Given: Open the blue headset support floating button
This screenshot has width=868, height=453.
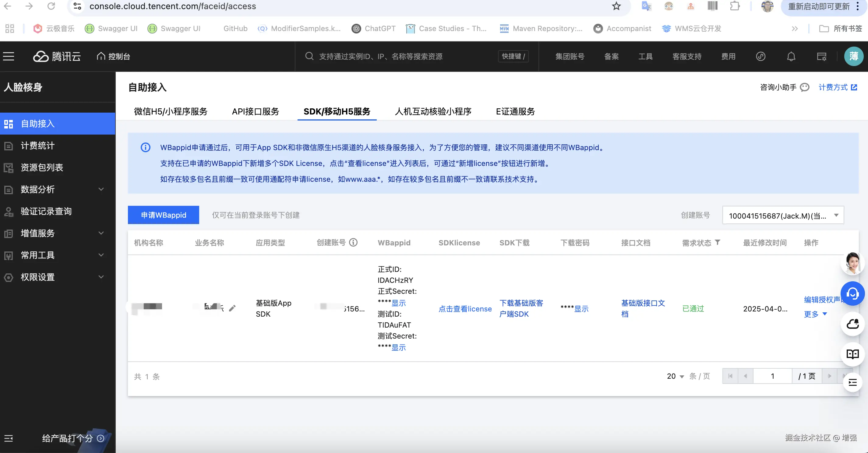Looking at the screenshot, I should pyautogui.click(x=852, y=293).
